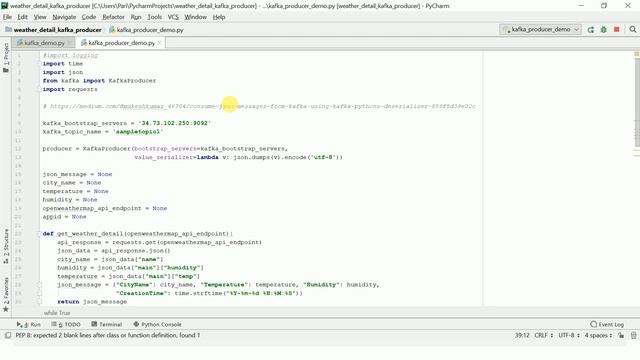Click the medium.com URL comment line

pos(259,106)
